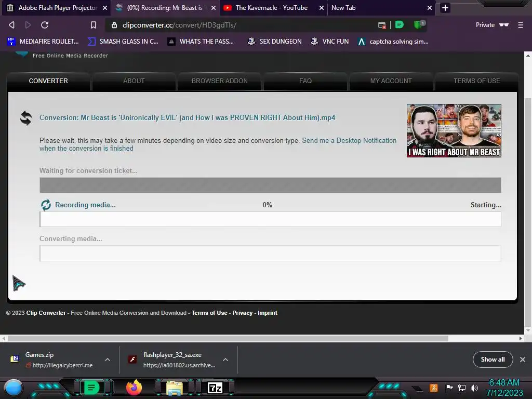This screenshot has height=399, width=532.
Task: Open the ABOUT menu tab
Action: click(x=134, y=81)
